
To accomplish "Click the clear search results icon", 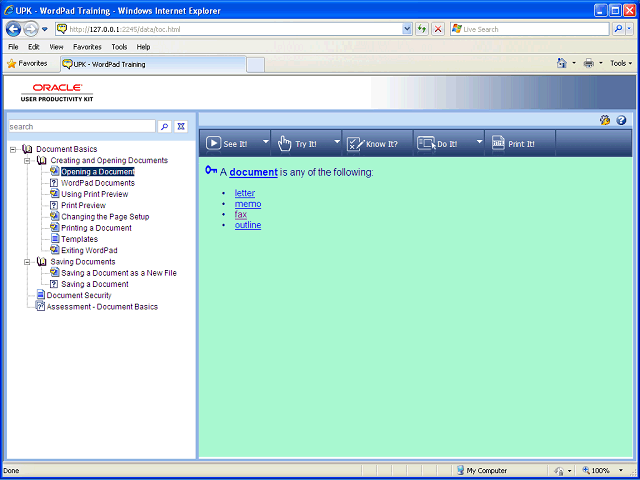I will pos(181,127).
